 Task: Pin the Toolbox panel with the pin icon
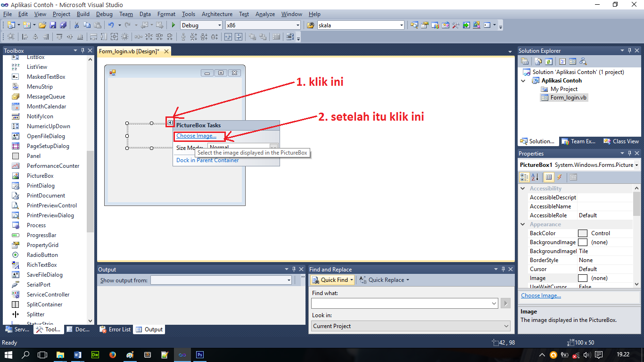point(83,50)
